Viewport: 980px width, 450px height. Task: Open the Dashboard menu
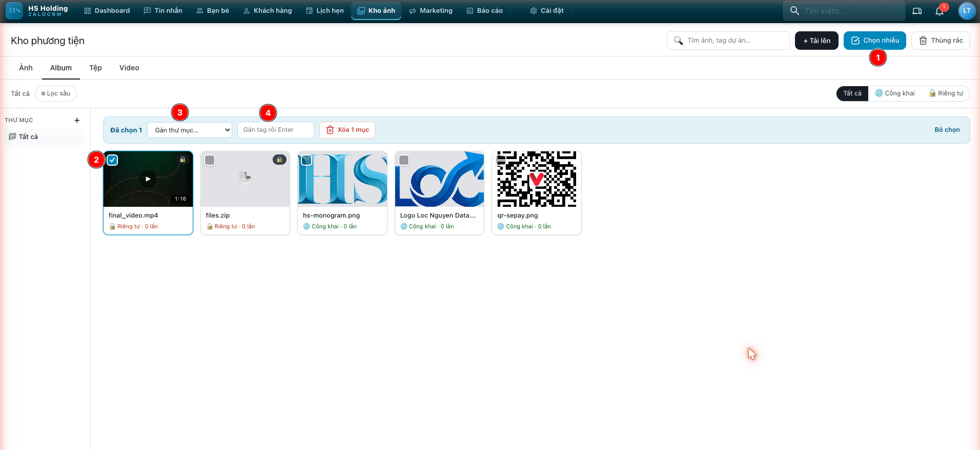click(x=107, y=11)
